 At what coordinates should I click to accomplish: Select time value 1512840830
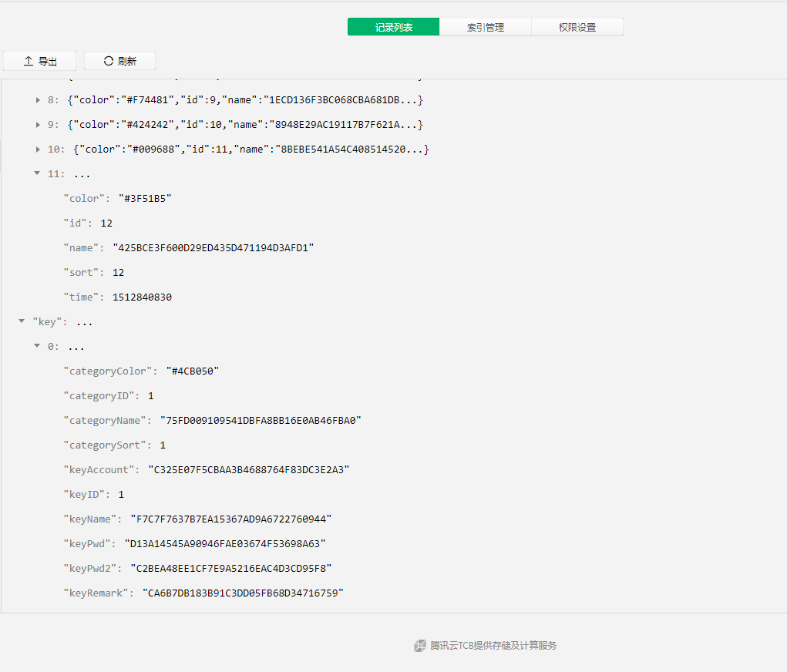coord(142,297)
